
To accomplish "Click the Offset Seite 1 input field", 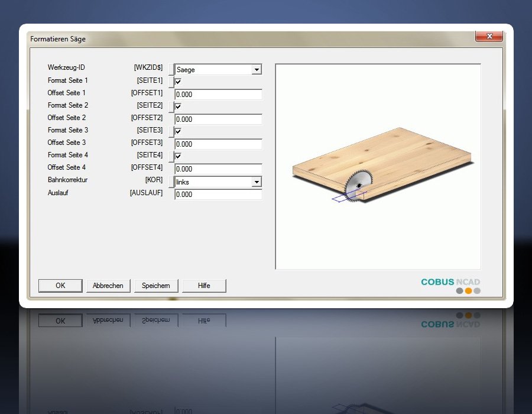I will (219, 95).
